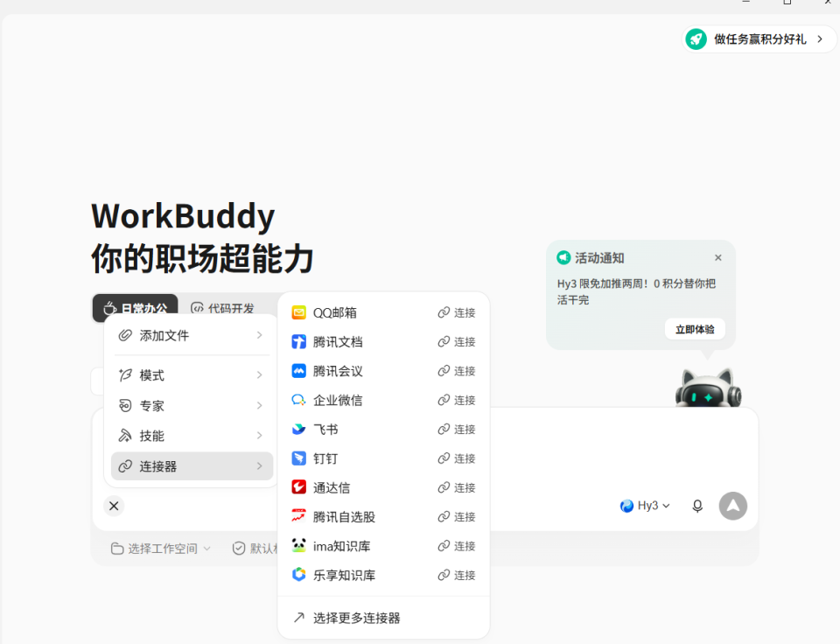Click the 飞书 label text
The width and height of the screenshot is (840, 644).
click(x=325, y=429)
